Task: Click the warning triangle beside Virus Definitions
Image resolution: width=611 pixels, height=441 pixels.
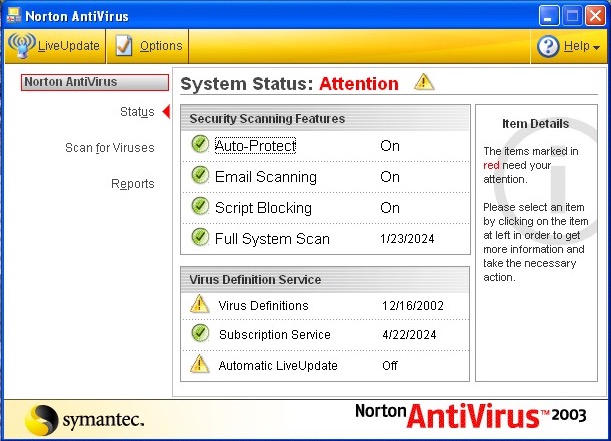Action: [x=200, y=304]
